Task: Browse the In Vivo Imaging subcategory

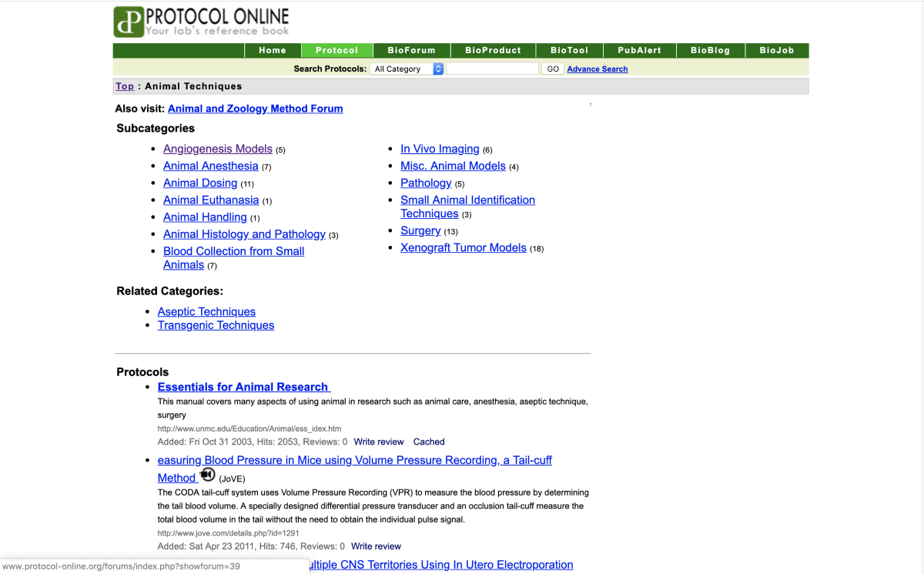Action: pos(440,149)
